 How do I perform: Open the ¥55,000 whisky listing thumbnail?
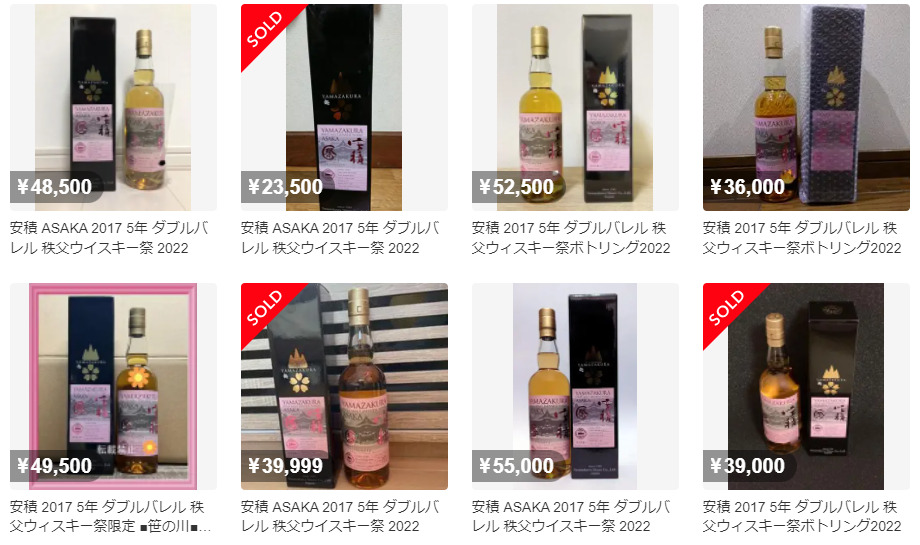pos(576,387)
